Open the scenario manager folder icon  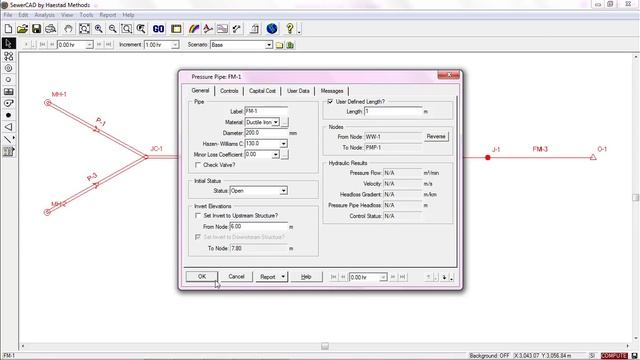pyautogui.click(x=280, y=45)
